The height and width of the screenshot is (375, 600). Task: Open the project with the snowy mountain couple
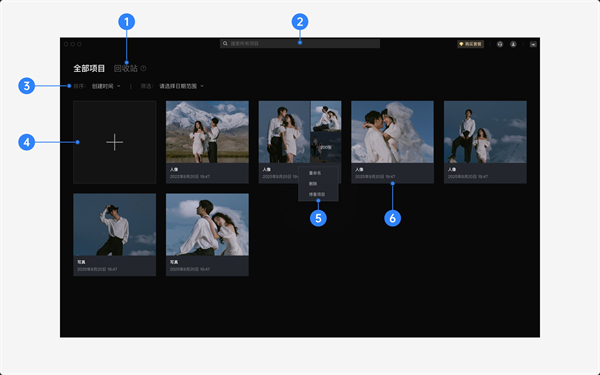207,142
